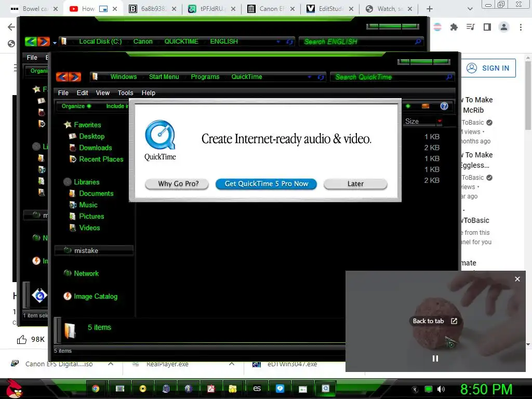Refresh the ENGLISH folder address bar
This screenshot has width=532, height=399.
pos(289,42)
